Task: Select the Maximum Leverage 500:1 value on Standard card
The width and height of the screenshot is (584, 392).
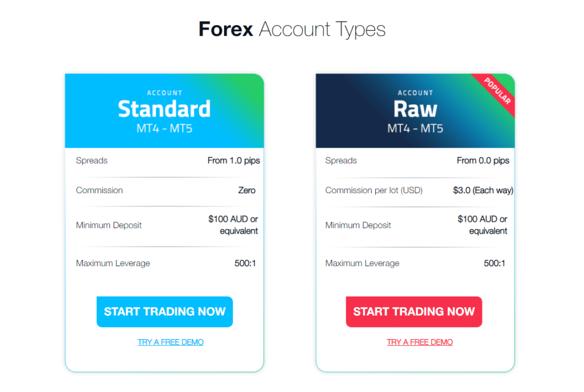Action: click(245, 263)
